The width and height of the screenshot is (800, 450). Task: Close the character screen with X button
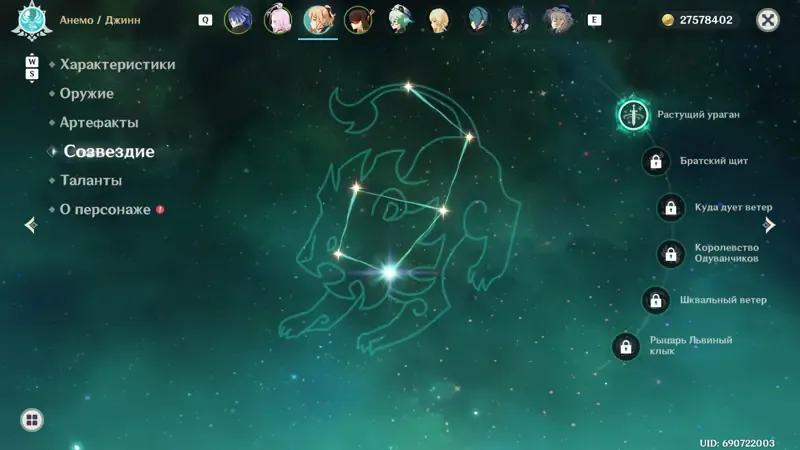pyautogui.click(x=767, y=20)
